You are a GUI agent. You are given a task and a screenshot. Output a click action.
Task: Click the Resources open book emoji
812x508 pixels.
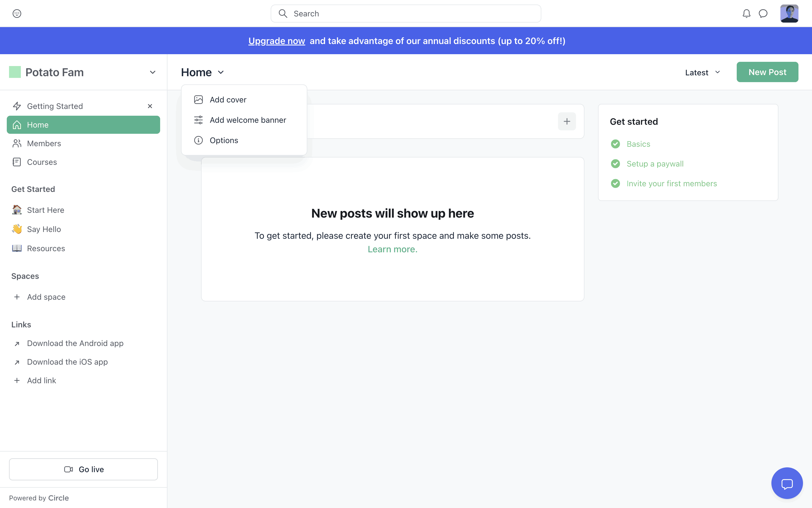click(17, 248)
